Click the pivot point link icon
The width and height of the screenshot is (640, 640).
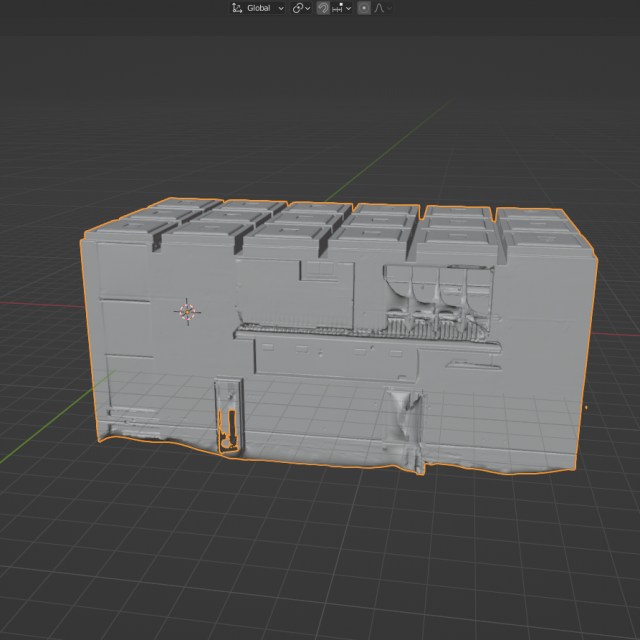tap(298, 8)
